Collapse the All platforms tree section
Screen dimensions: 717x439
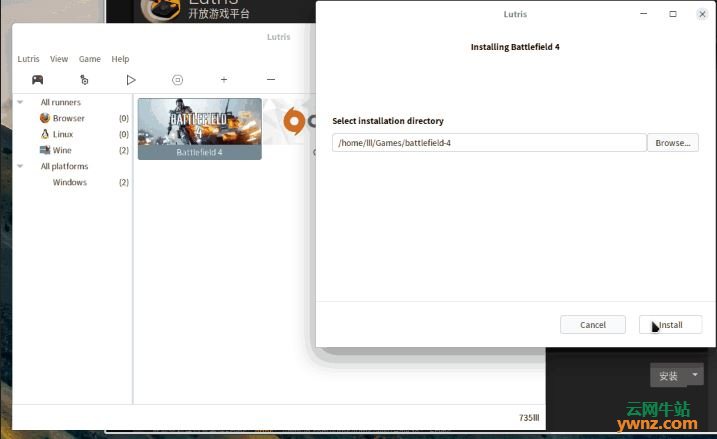(x=20, y=166)
